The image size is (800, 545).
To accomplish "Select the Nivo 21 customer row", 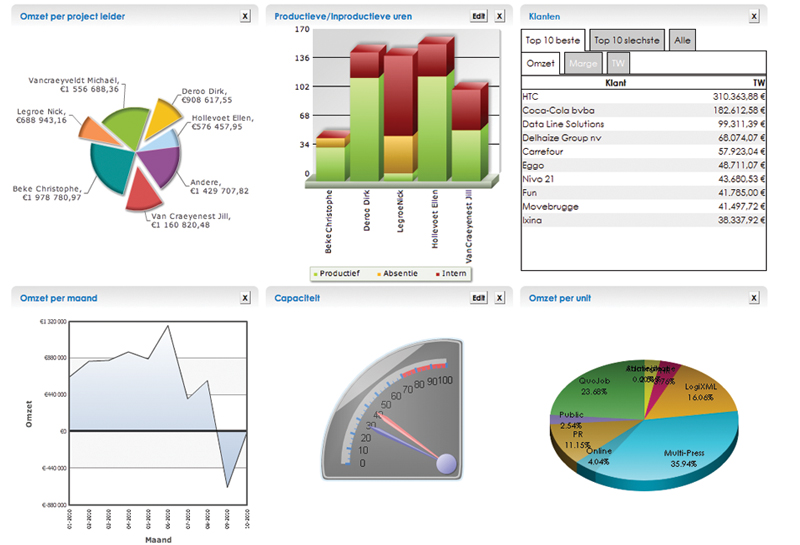I will [643, 179].
